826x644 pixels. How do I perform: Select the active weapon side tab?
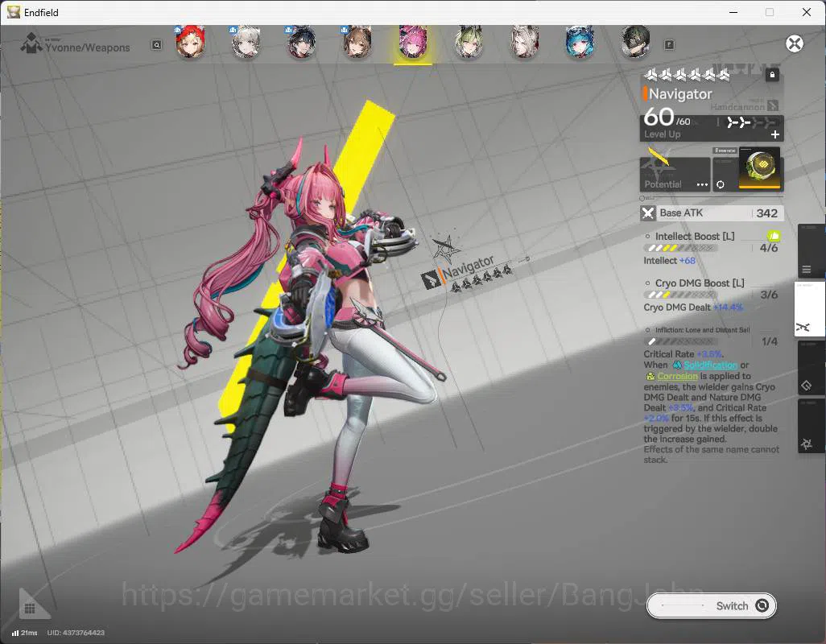coord(809,309)
